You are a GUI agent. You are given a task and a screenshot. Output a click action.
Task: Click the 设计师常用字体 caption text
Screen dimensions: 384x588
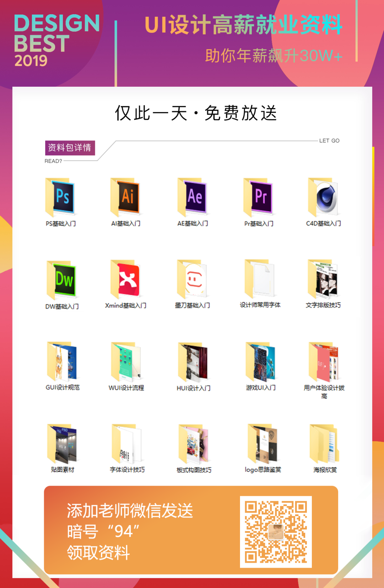pos(260,305)
